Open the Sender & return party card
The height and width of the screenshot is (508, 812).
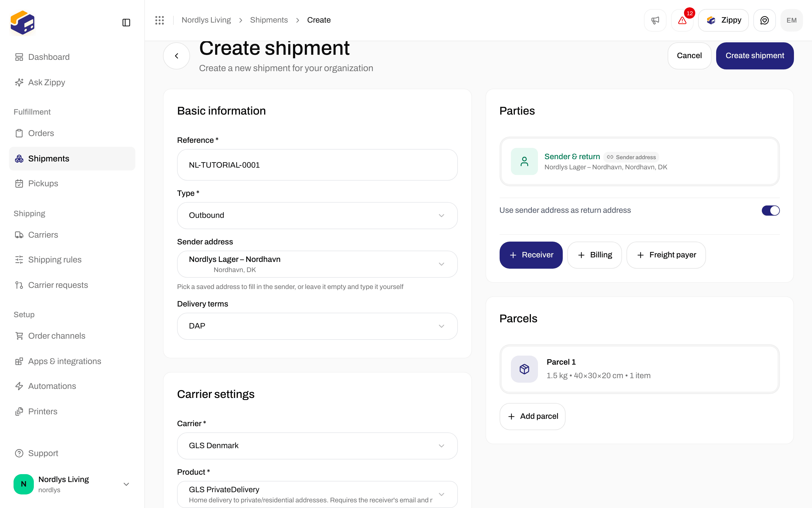pyautogui.click(x=639, y=161)
